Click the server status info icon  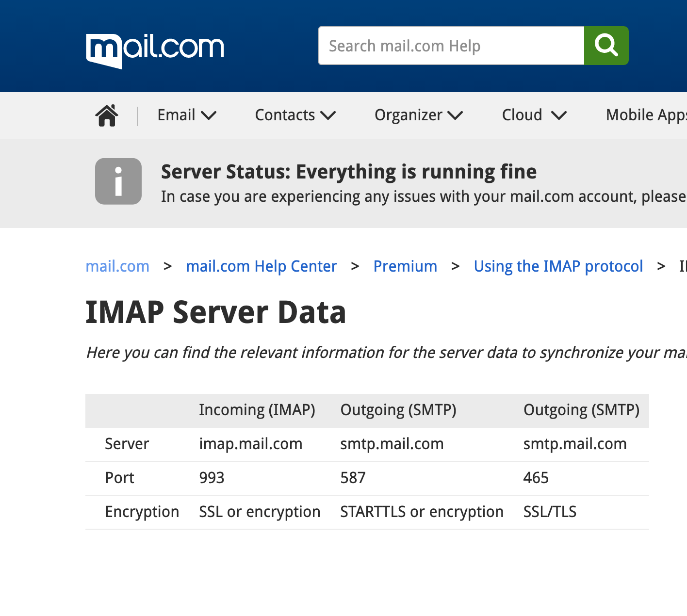point(118,181)
